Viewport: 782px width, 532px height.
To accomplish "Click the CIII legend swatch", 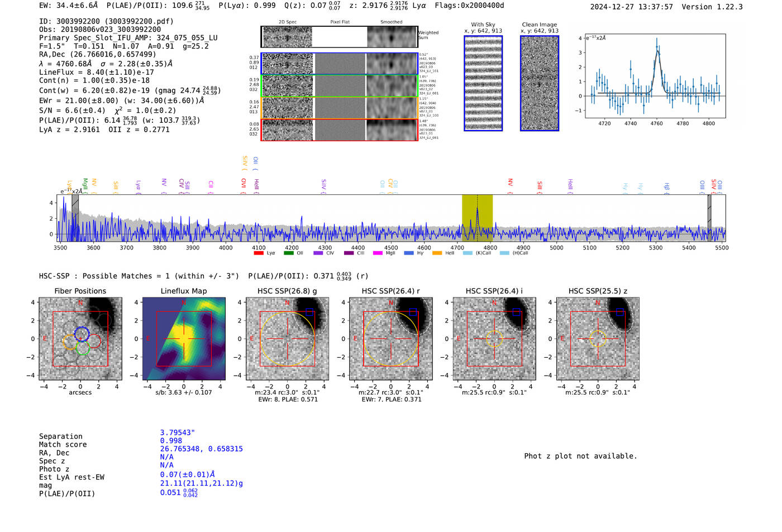I will tap(349, 253).
